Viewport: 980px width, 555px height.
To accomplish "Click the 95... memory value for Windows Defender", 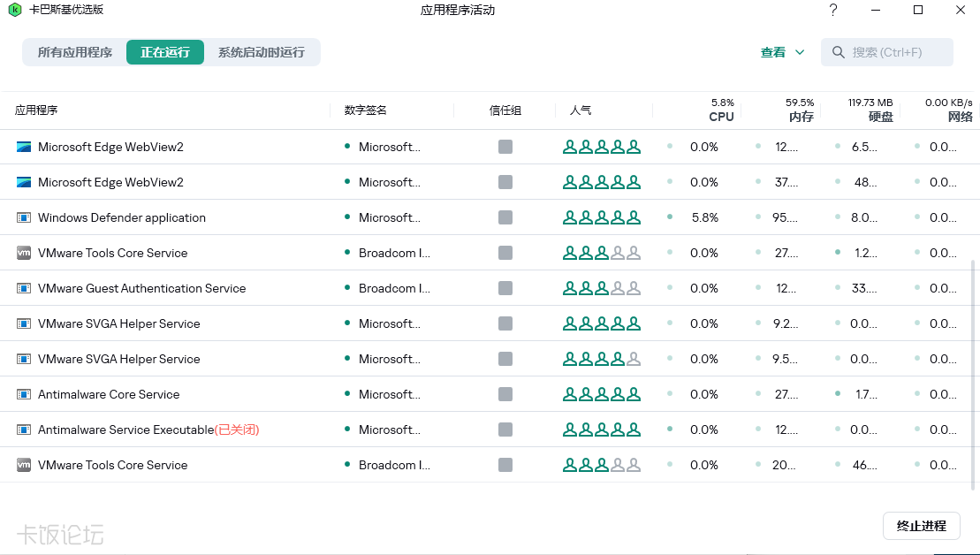I will (785, 217).
